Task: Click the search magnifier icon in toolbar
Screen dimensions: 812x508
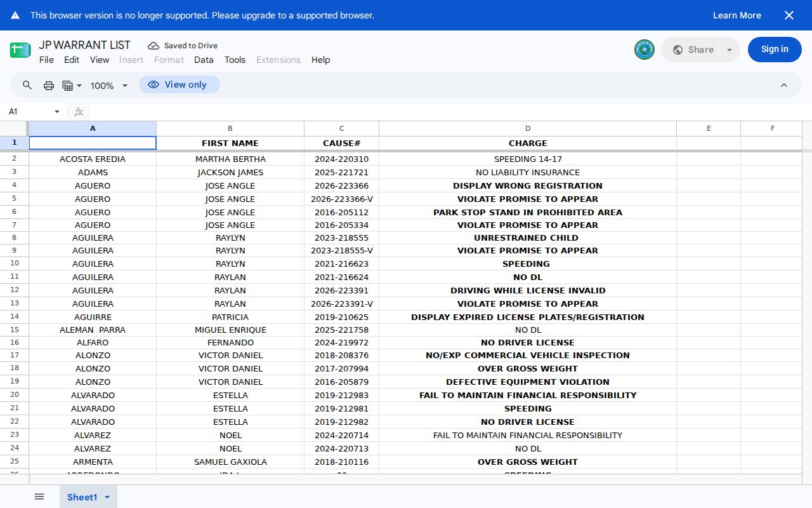Action: coord(27,85)
